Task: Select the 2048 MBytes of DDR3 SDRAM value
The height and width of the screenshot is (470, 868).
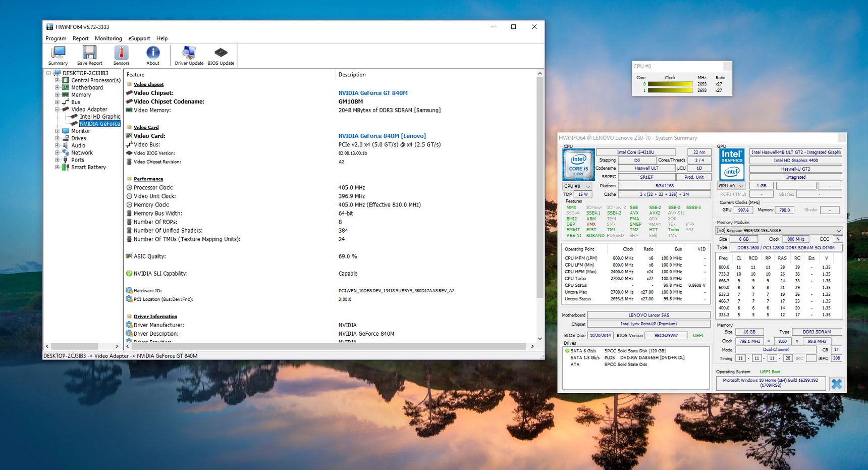Action: point(390,110)
